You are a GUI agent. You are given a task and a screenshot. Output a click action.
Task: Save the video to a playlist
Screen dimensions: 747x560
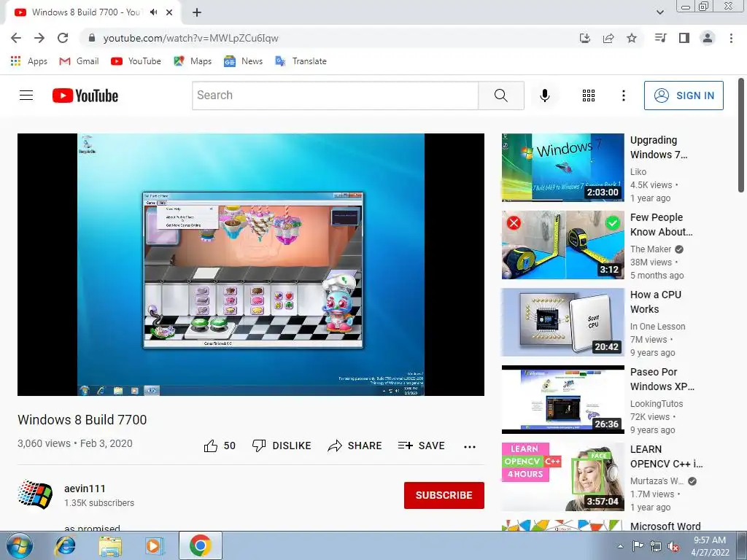pyautogui.click(x=421, y=446)
